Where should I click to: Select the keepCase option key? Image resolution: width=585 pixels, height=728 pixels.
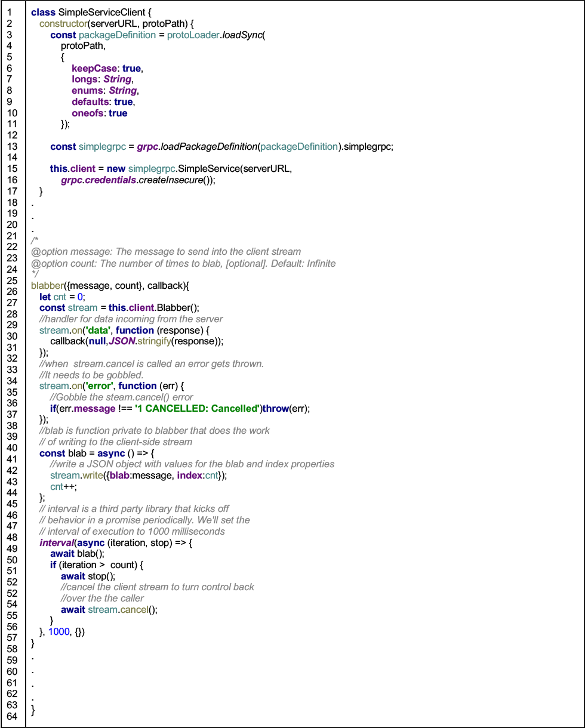[x=94, y=68]
